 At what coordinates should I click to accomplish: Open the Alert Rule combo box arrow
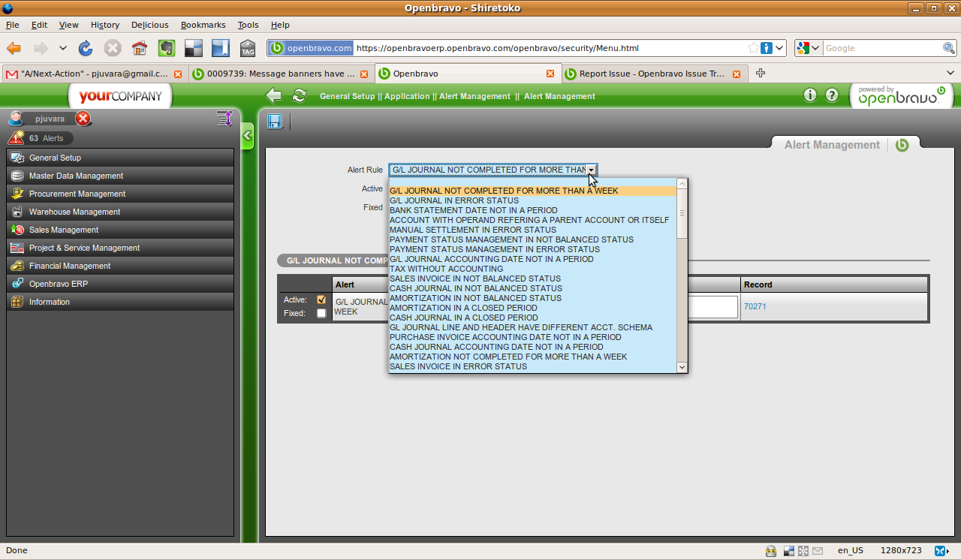pos(592,170)
